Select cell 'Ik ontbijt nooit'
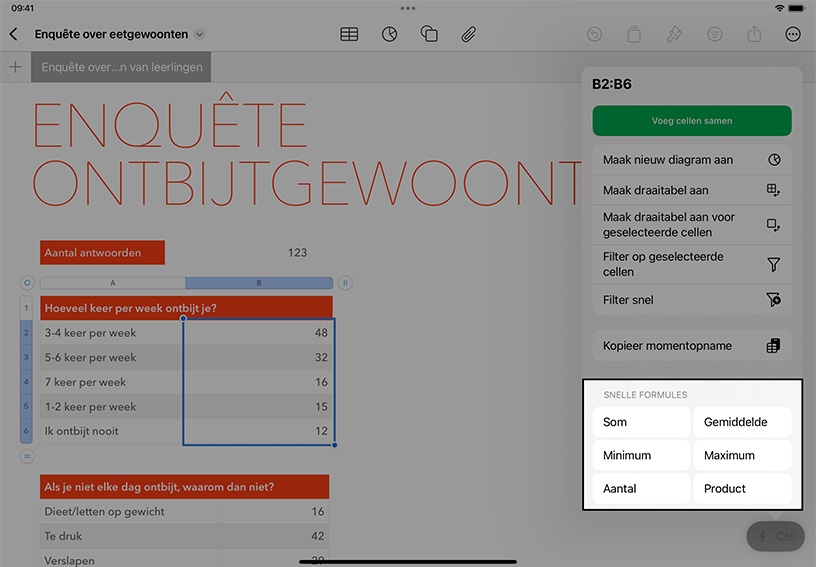The image size is (816, 567). coord(111,431)
